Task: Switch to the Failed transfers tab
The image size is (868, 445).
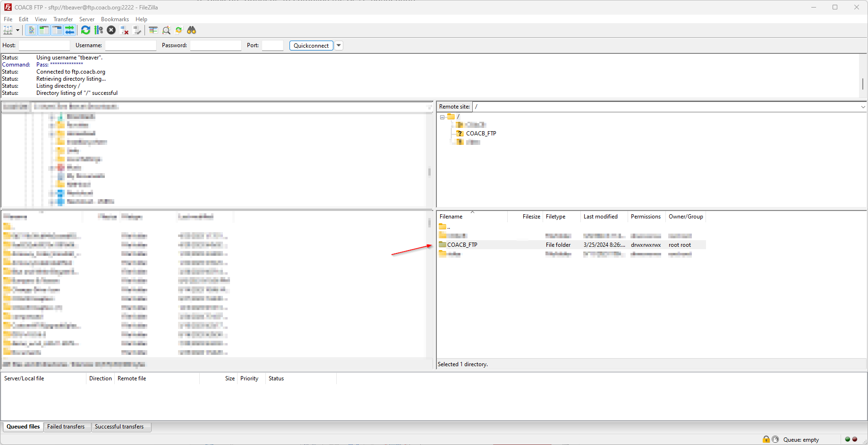Action: [66, 427]
